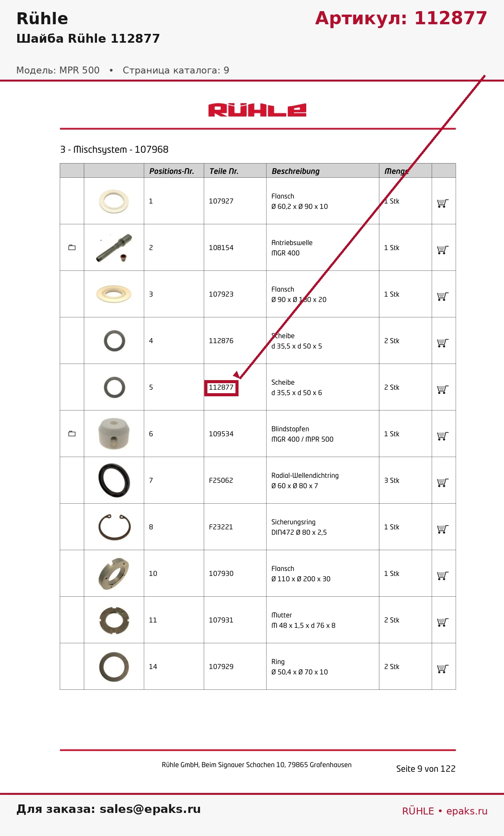The image size is (504, 836).
Task: Expand folder icon for Blindstopfen row
Action: pos(72,434)
